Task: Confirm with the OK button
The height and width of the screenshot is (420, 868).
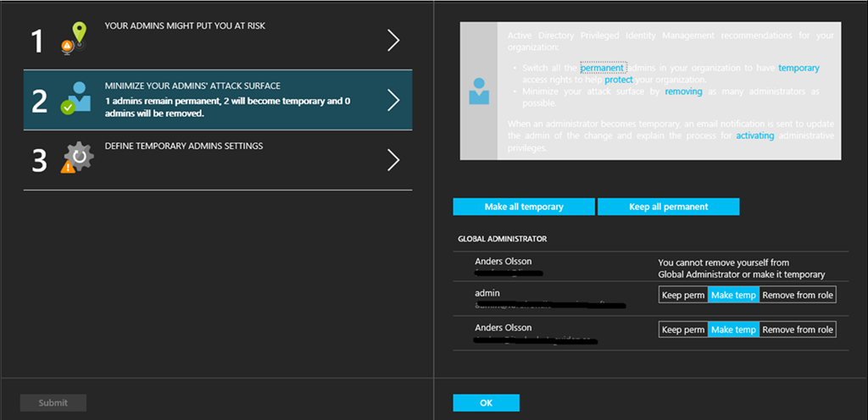Action: [x=486, y=403]
